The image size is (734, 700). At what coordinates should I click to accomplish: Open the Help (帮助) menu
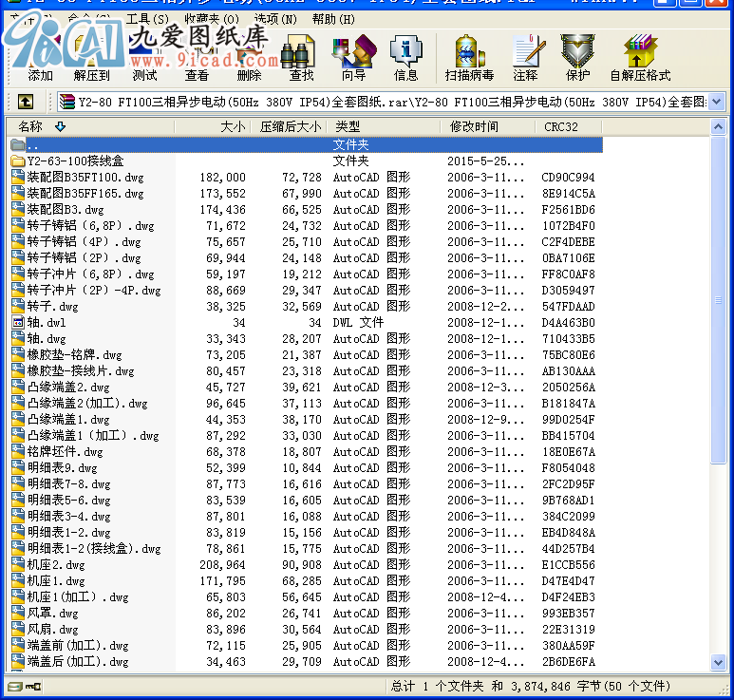coord(325,19)
